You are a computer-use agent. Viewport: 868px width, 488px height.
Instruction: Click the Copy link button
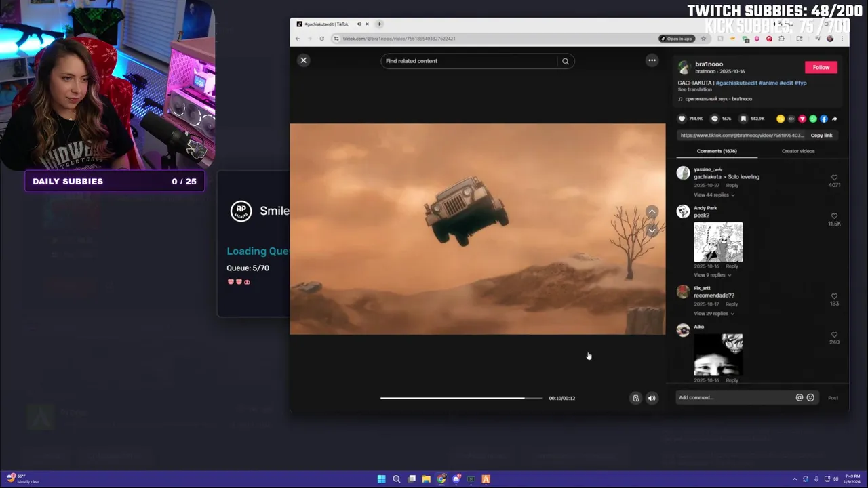tap(821, 136)
